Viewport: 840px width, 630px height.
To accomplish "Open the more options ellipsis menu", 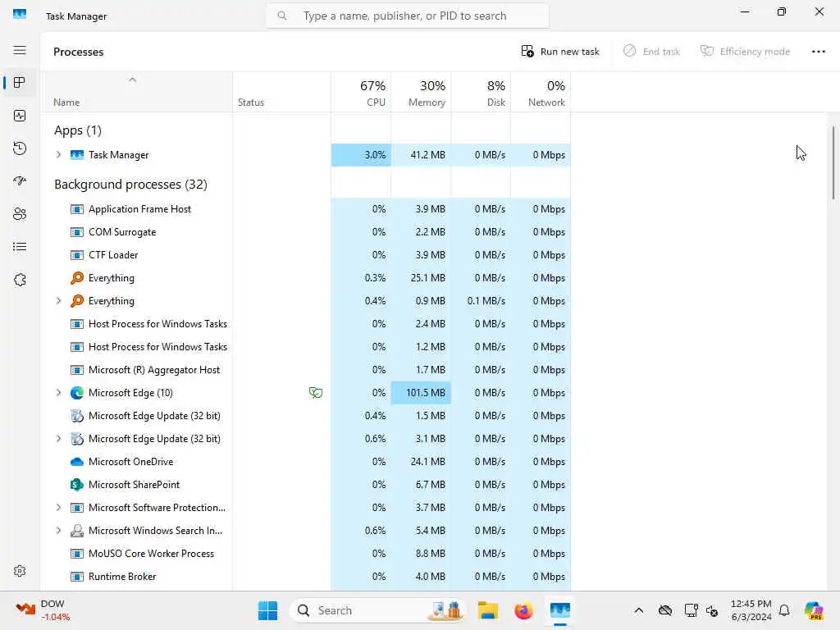I will [818, 52].
